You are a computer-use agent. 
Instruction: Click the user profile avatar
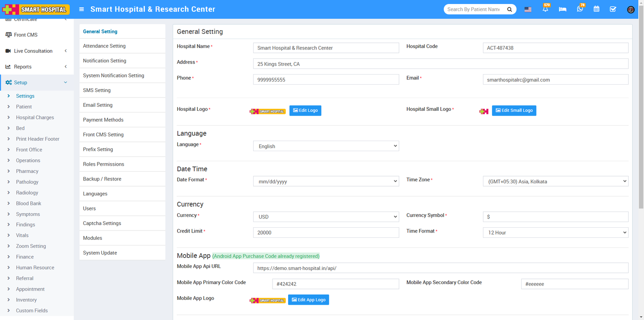630,10
